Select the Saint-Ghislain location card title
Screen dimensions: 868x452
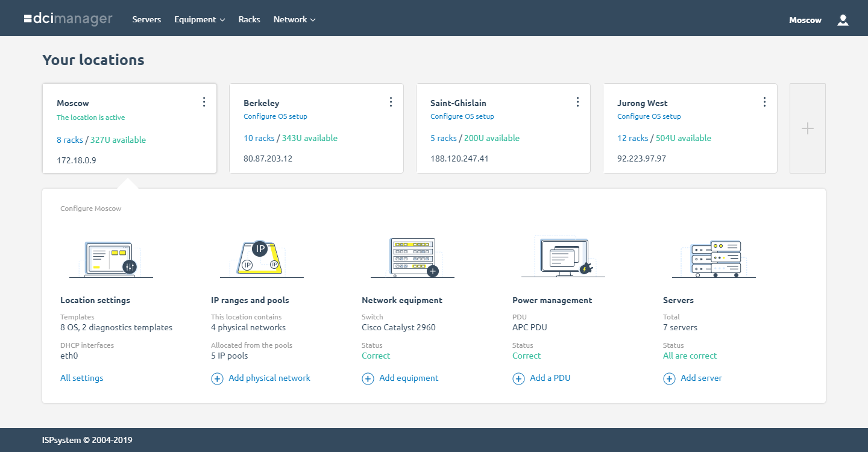coord(458,103)
